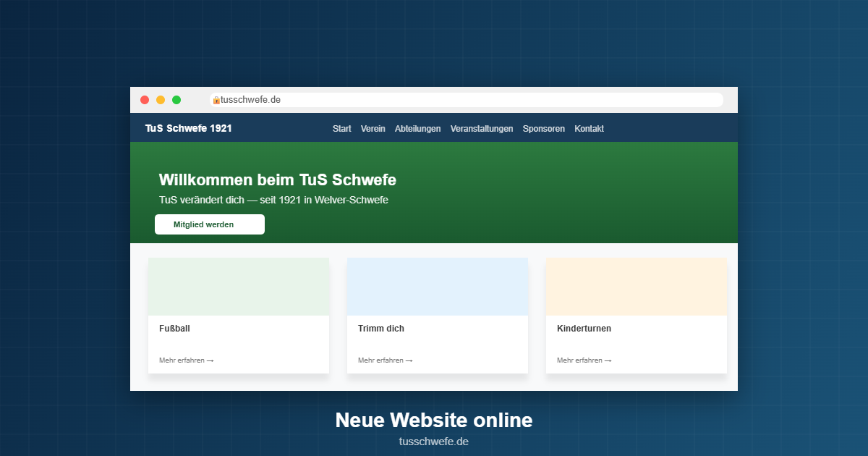Click the TuS Schwefe 1921 site logo
Screen dimensions: 868x456
189,128
